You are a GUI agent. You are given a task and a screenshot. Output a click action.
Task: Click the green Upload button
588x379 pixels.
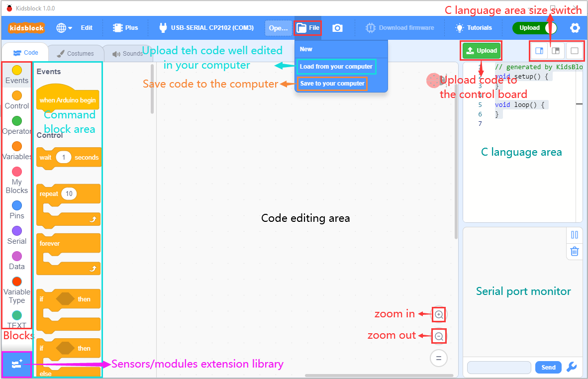[x=481, y=50]
